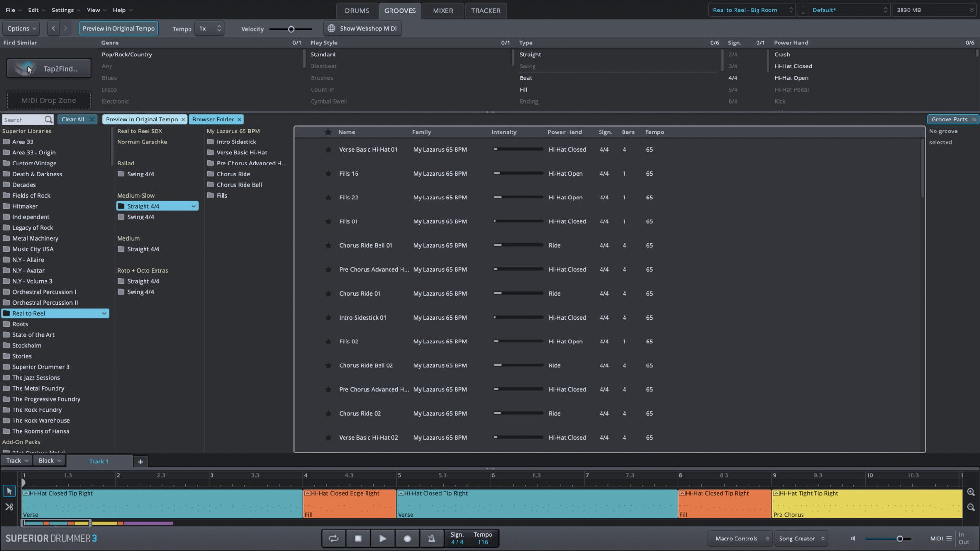
Task: Click the timeline zoom out magnifier
Action: [970, 507]
